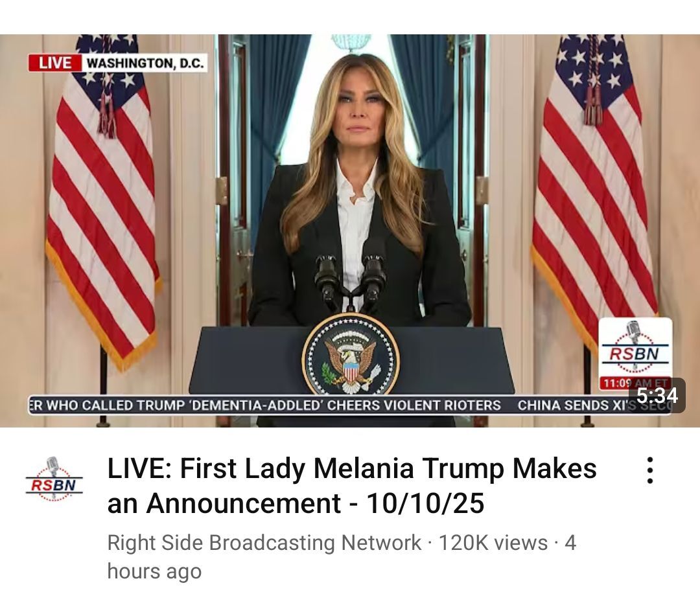The height and width of the screenshot is (616, 700).
Task: Click the chandelier at top of thumbnail
Action: [351, 42]
